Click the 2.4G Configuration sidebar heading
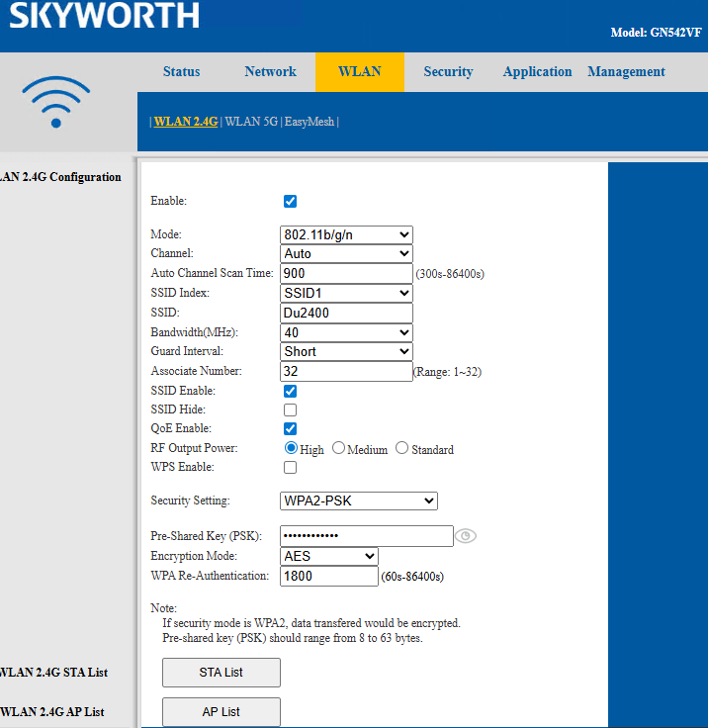 (x=60, y=177)
